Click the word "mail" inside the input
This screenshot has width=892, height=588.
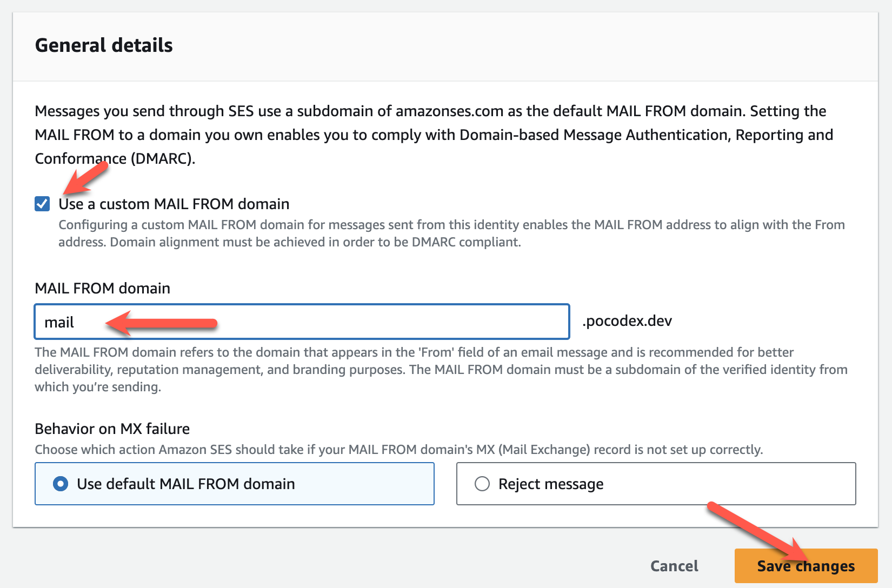coord(59,323)
